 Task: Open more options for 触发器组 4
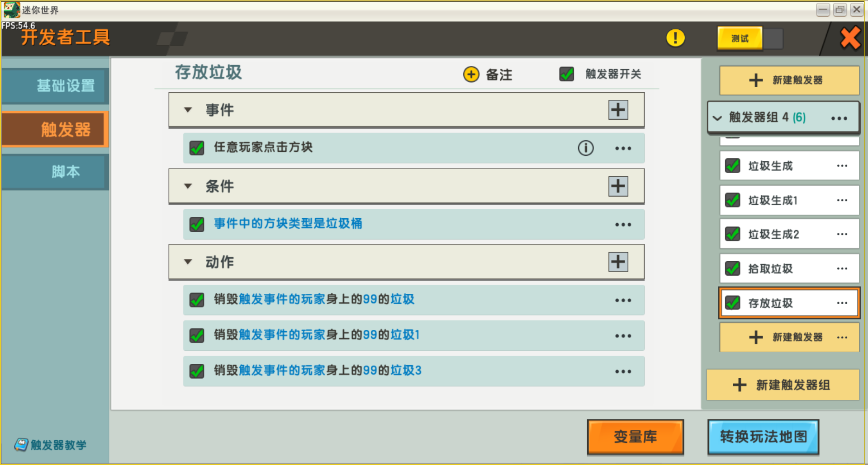click(839, 118)
